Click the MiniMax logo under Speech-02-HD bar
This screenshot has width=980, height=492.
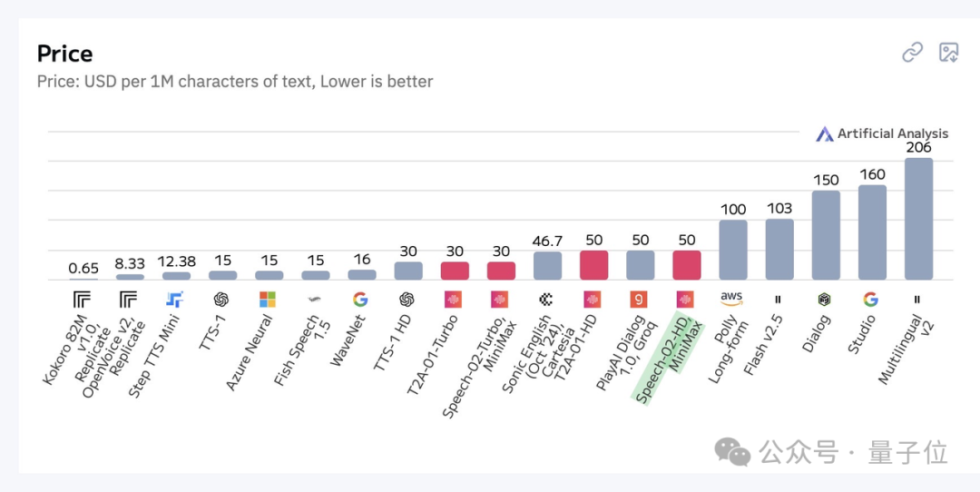click(686, 300)
